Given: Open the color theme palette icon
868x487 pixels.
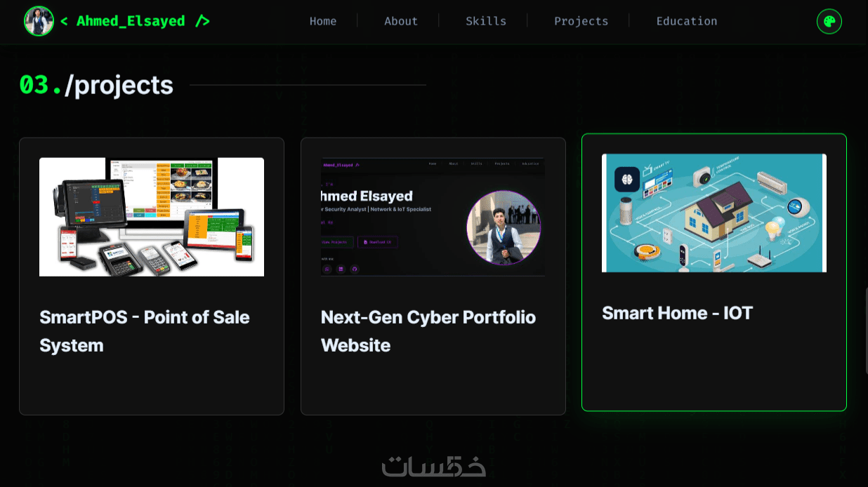Looking at the screenshot, I should pos(829,21).
